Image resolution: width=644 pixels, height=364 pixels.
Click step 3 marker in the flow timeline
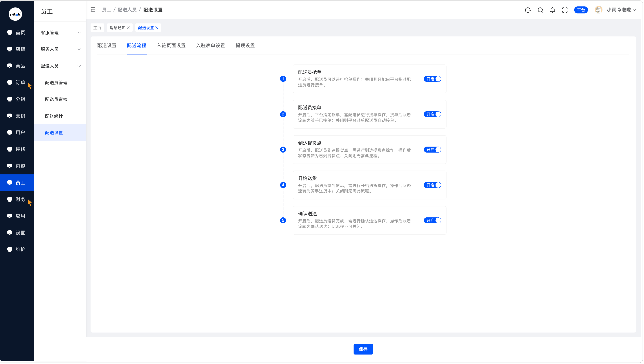pos(283,150)
